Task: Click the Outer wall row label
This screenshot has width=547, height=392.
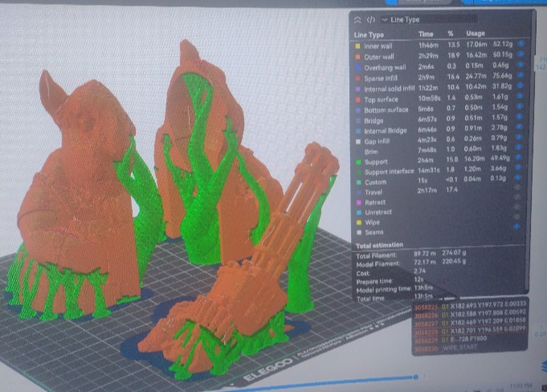Action: pyautogui.click(x=379, y=57)
